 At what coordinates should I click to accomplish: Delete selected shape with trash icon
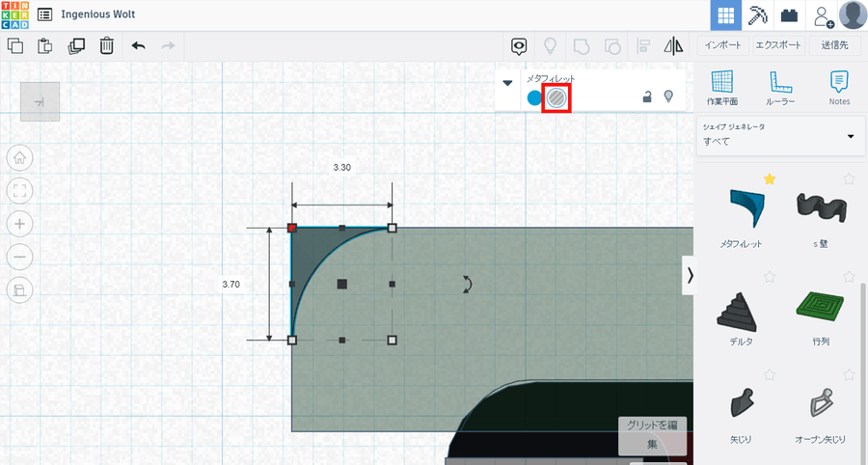point(107,45)
